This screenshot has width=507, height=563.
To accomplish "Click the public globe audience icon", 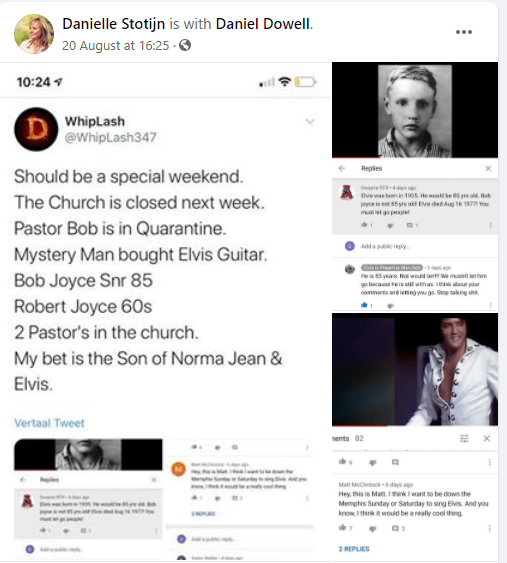I will click(x=185, y=45).
